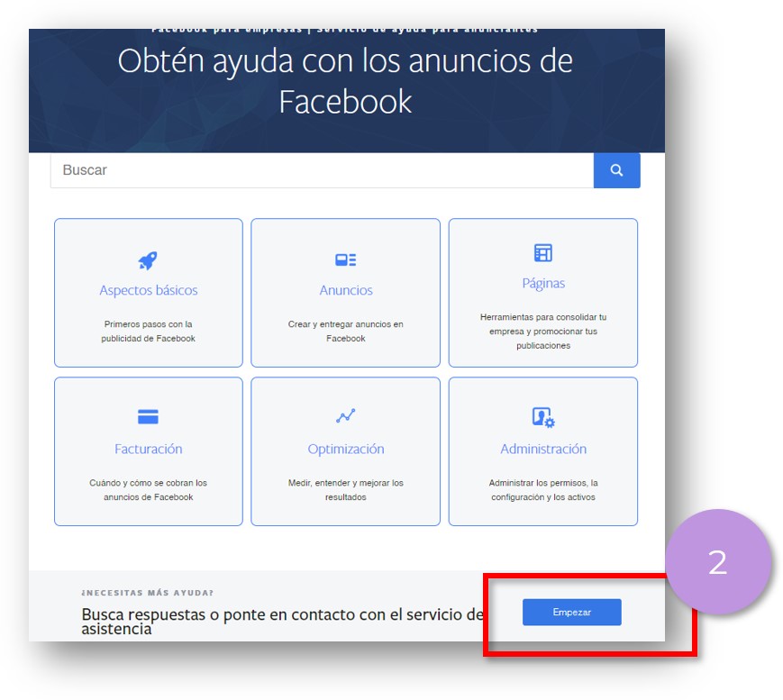Click text 'Herramientas para consolidar tu empresa'

pyautogui.click(x=543, y=324)
